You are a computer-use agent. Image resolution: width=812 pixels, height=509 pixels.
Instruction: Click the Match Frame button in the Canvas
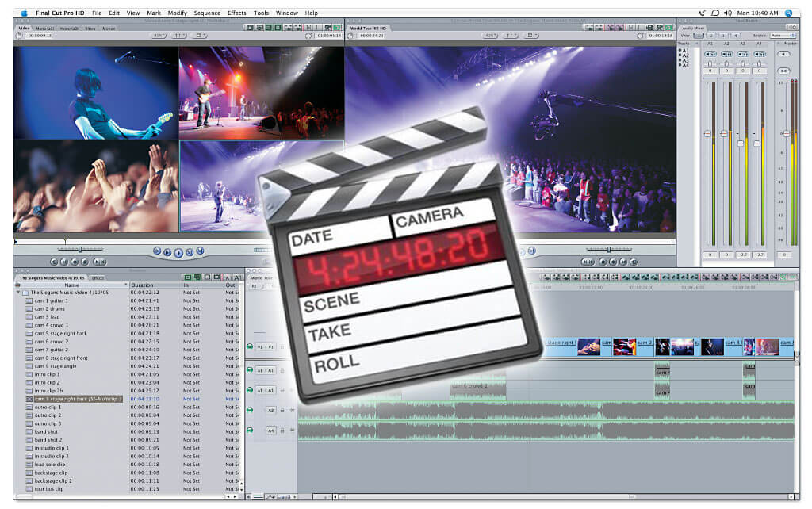click(634, 262)
